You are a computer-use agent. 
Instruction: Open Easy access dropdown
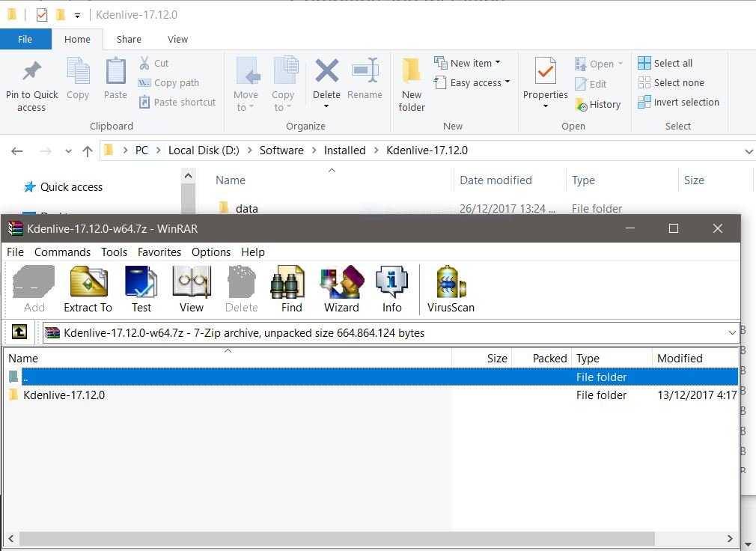point(507,82)
